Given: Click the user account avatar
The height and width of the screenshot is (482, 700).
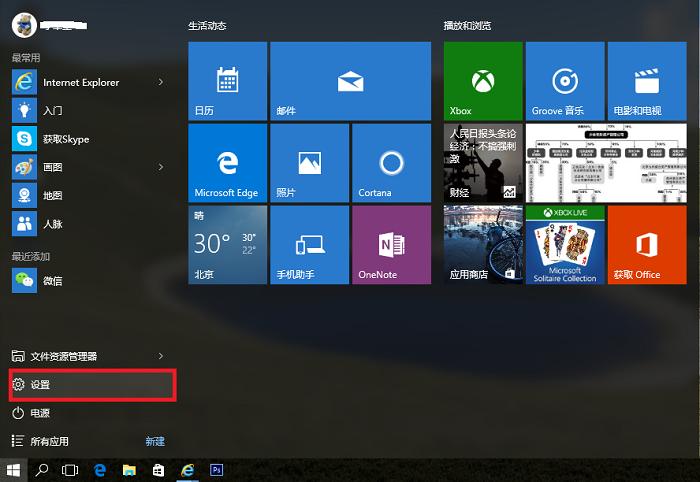Looking at the screenshot, I should (24, 25).
